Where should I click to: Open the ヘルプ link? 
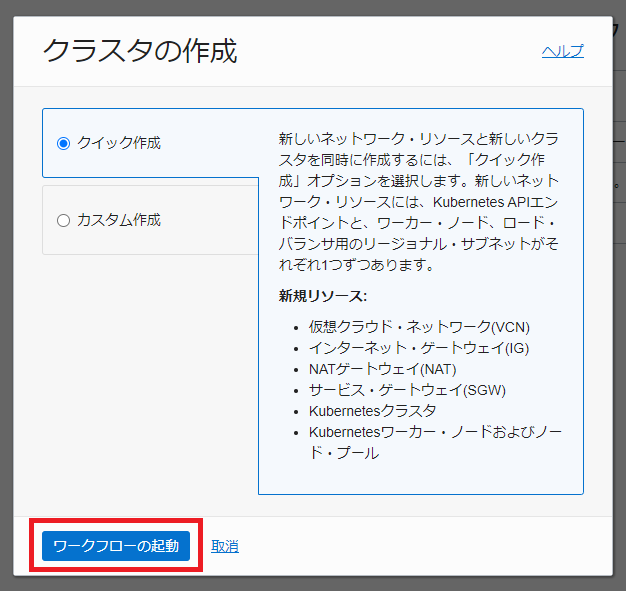[x=562, y=51]
